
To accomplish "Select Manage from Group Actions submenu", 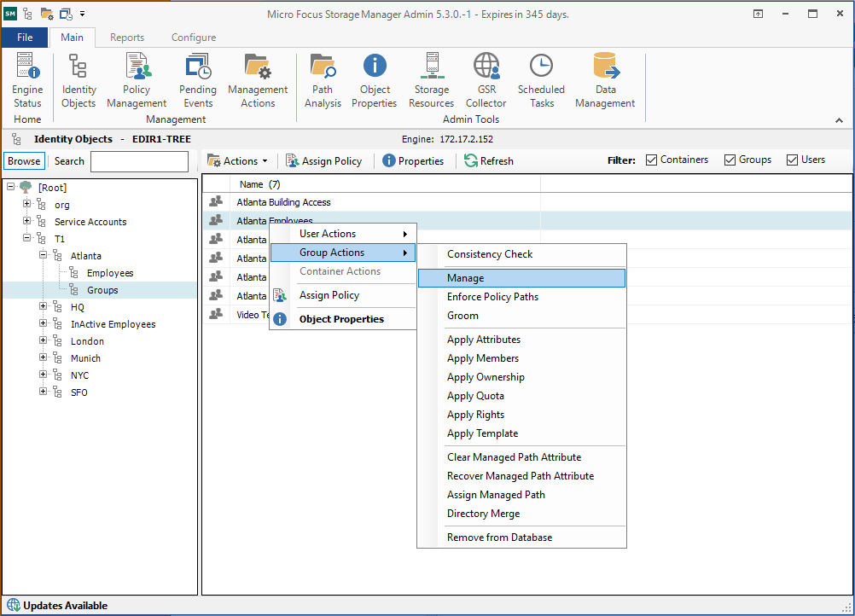I will coord(521,278).
